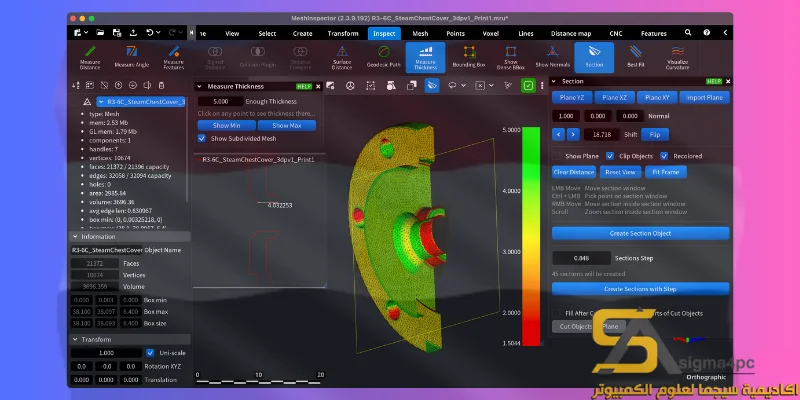Open the Distance map tab
800x400 pixels.
coord(570,34)
